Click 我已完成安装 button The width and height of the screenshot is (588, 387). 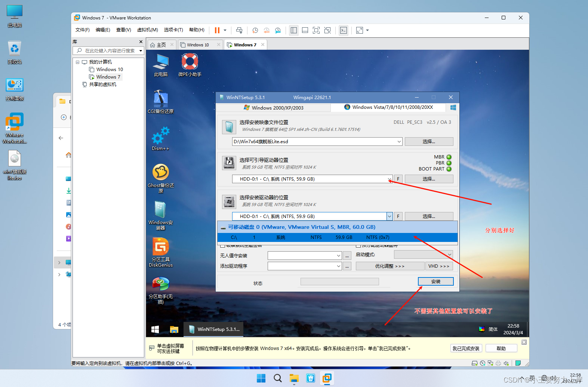[466, 348]
